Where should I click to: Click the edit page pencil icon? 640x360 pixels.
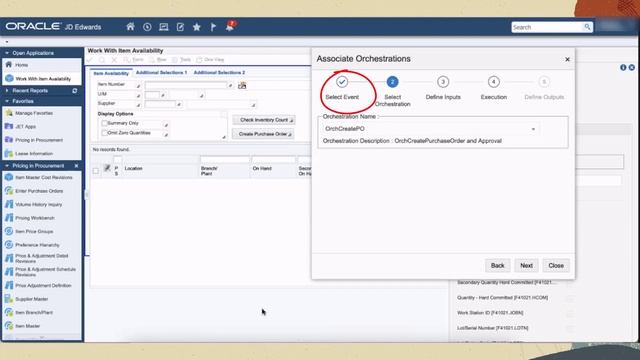(x=180, y=27)
